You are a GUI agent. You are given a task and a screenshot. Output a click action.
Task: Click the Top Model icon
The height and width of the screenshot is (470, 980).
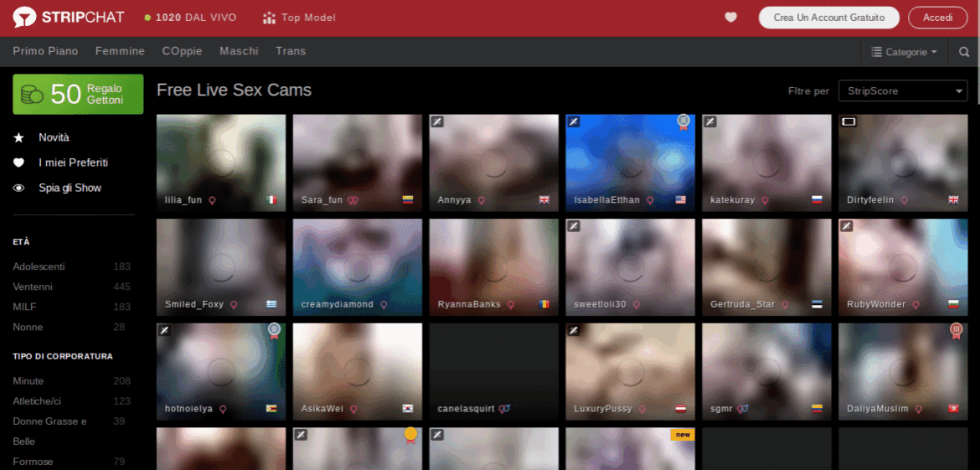coord(269,18)
